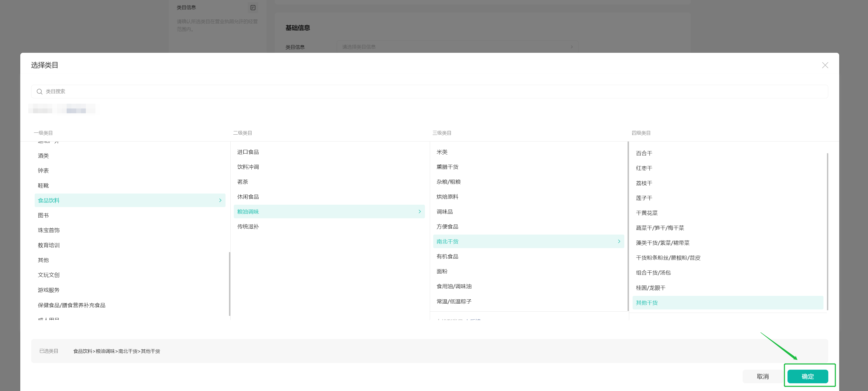This screenshot has height=391, width=868.
Task: Click the collapse icon beside 类目信息 panel
Action: click(253, 7)
